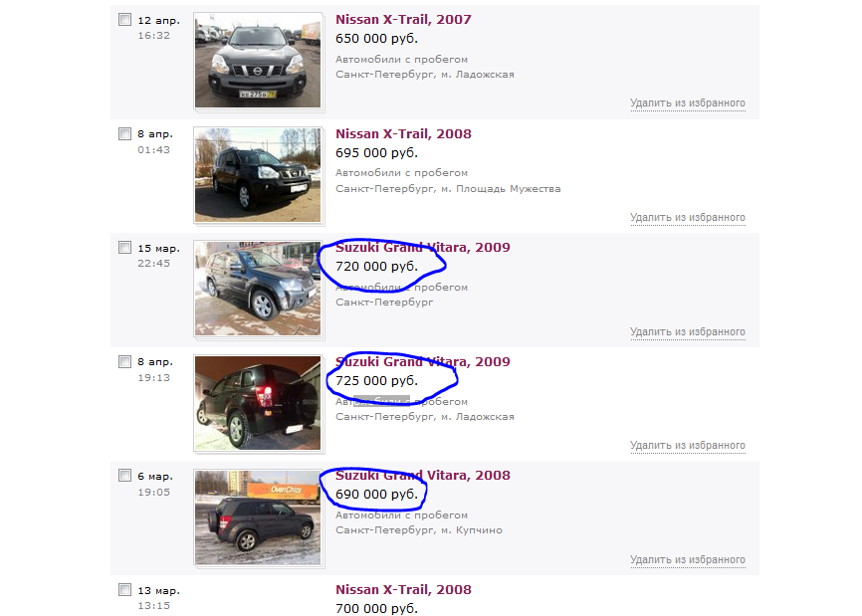
Task: Tick the checkbox for 12 апр. Nissan X-Trail
Action: 124,20
